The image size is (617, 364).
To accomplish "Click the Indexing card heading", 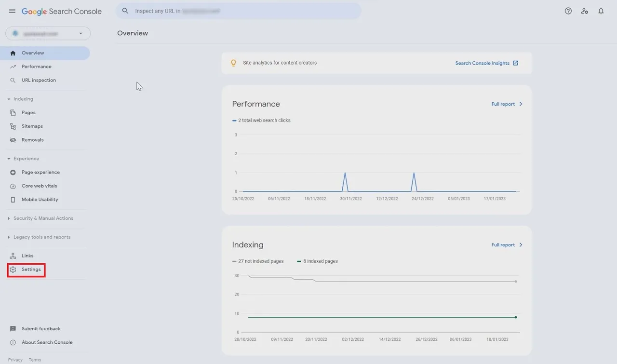I will pos(248,245).
